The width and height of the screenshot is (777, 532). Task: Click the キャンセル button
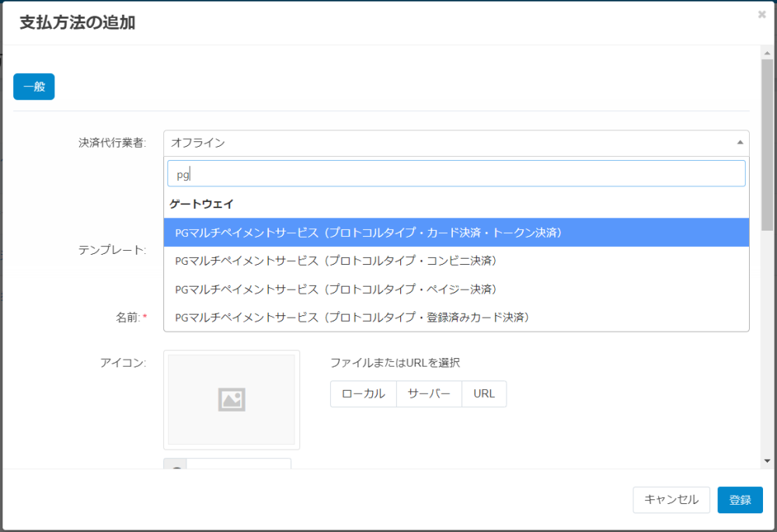click(671, 500)
